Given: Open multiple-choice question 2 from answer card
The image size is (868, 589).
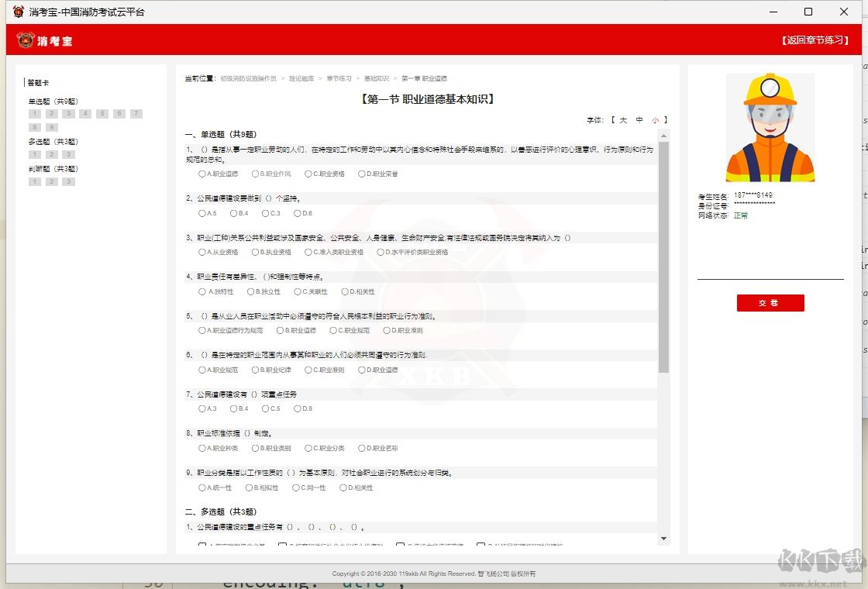Looking at the screenshot, I should tap(51, 154).
